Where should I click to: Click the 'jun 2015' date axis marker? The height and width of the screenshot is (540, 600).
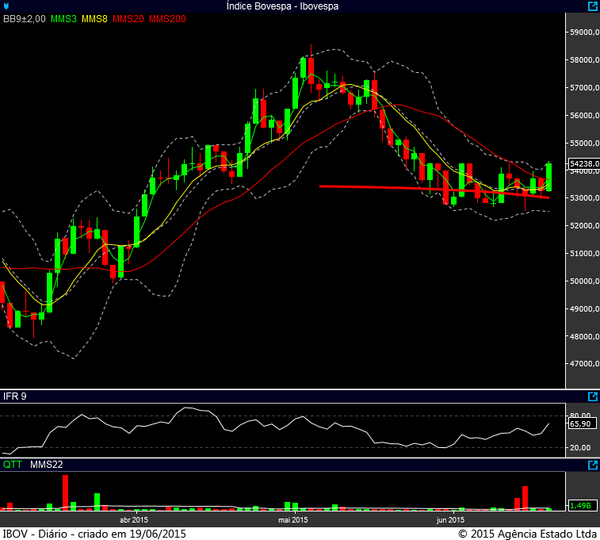click(x=450, y=520)
